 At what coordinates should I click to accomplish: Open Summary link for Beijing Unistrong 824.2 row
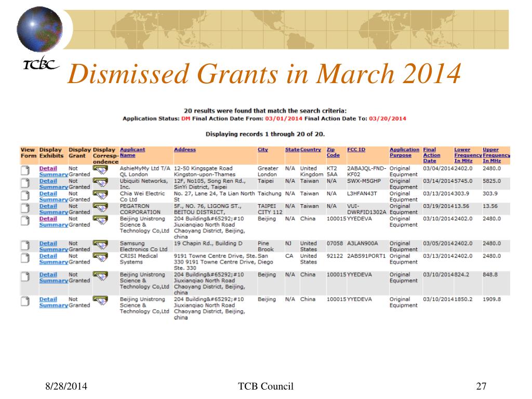(54, 281)
